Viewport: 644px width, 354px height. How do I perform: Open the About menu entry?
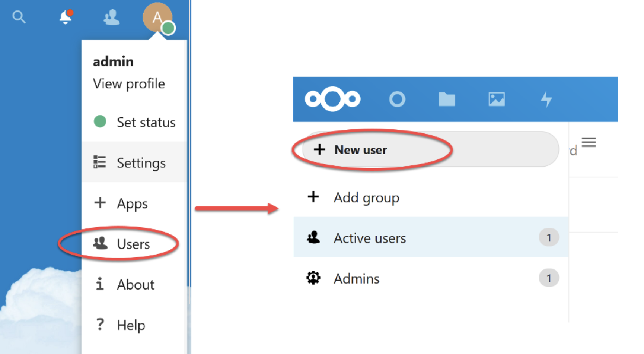(134, 284)
